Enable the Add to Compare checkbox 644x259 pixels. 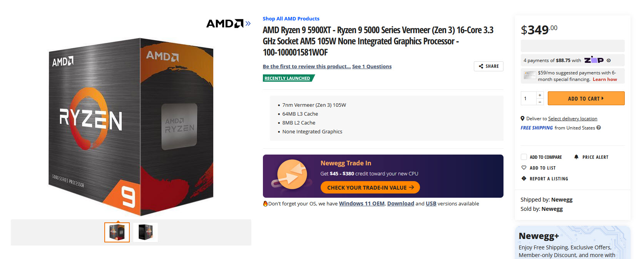coord(524,157)
